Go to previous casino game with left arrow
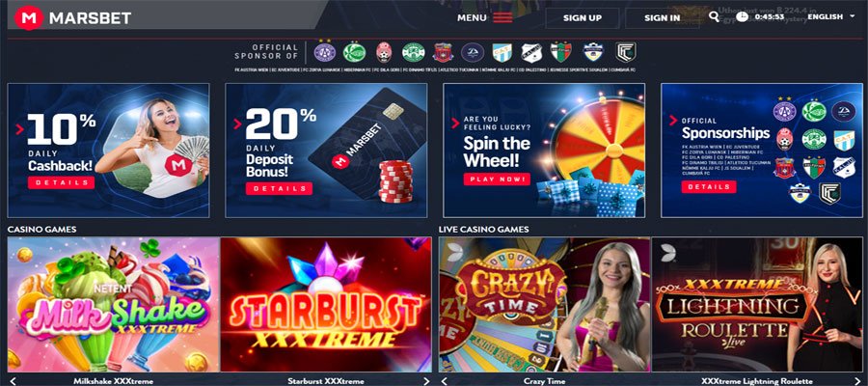Image resolution: width=868 pixels, height=386 pixels. (14, 381)
